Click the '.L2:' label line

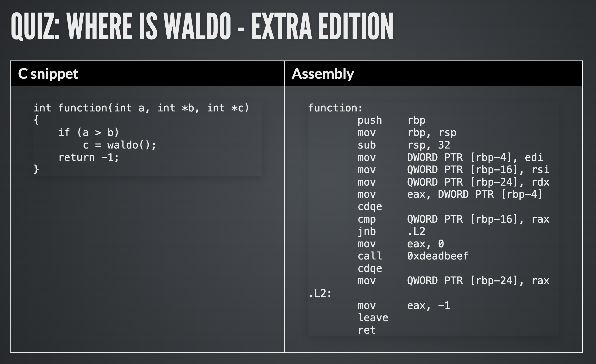pyautogui.click(x=320, y=293)
